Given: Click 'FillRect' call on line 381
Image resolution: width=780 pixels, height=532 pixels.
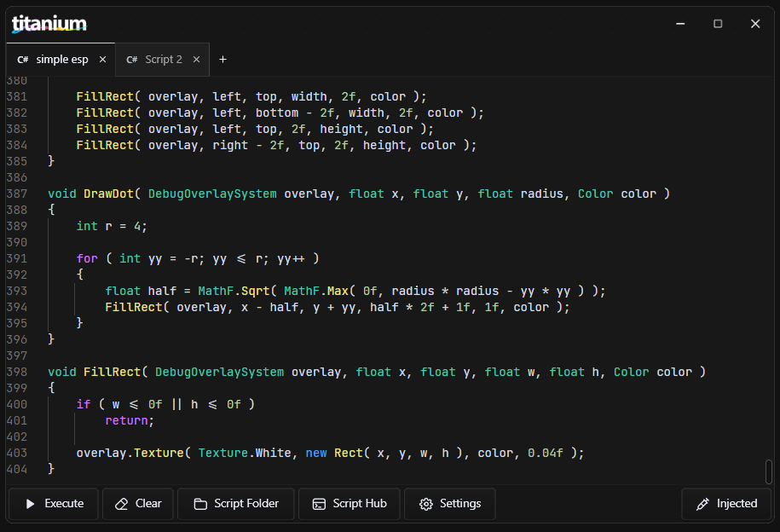Looking at the screenshot, I should tap(105, 96).
